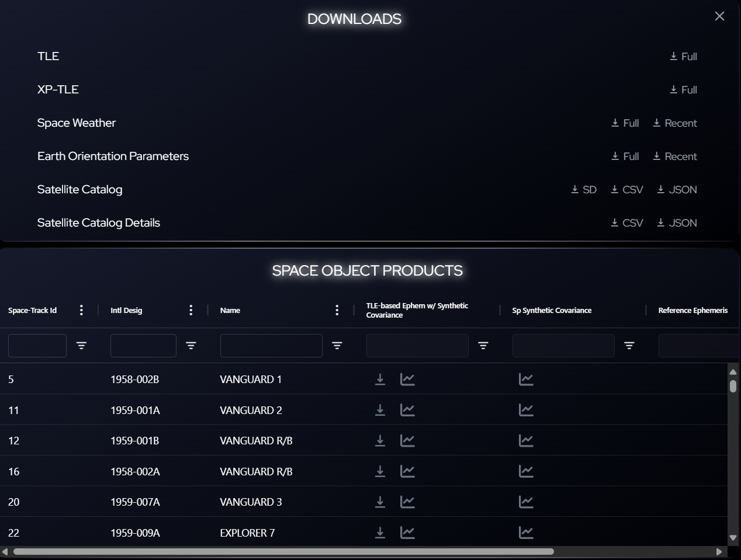This screenshot has width=741, height=560.
Task: View Sp covariance chart for EXPLORER 7
Action: pos(526,533)
